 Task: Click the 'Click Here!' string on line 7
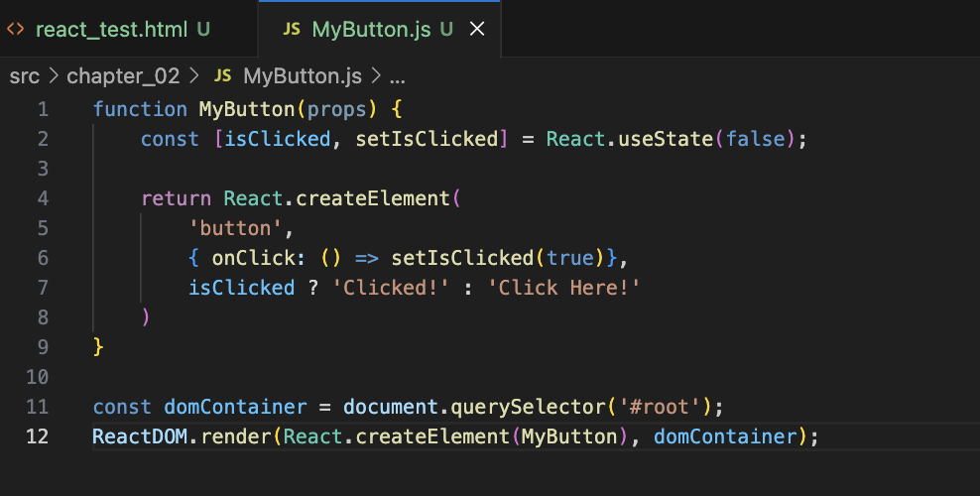(x=563, y=288)
